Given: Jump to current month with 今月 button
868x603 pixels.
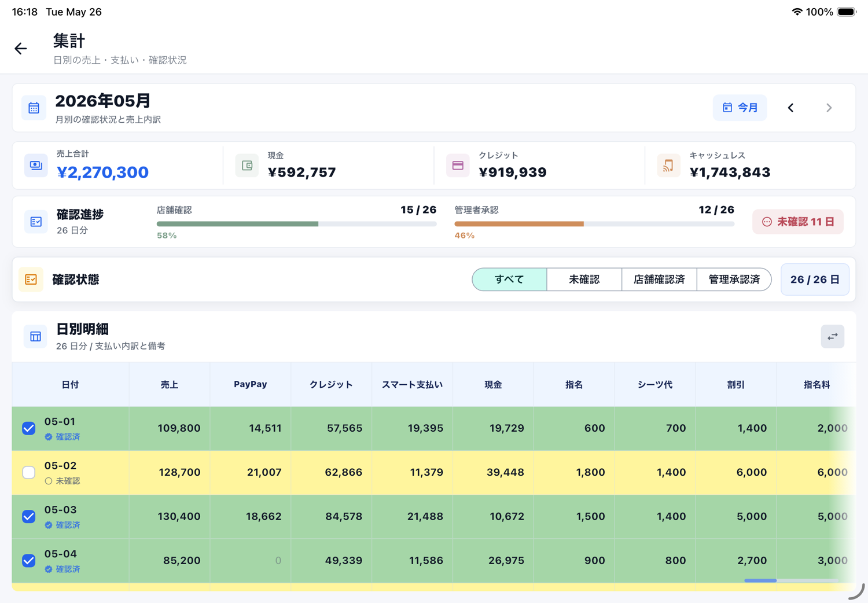Looking at the screenshot, I should (740, 108).
